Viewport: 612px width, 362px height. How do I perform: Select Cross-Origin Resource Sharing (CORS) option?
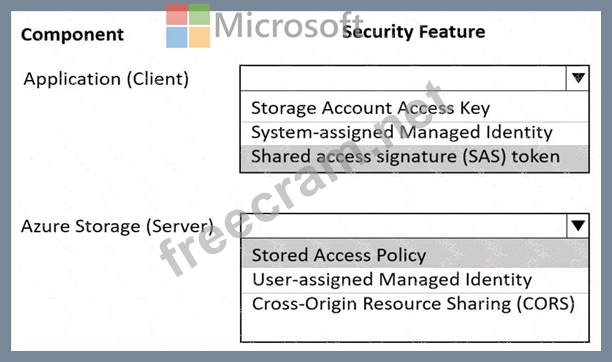(x=415, y=304)
